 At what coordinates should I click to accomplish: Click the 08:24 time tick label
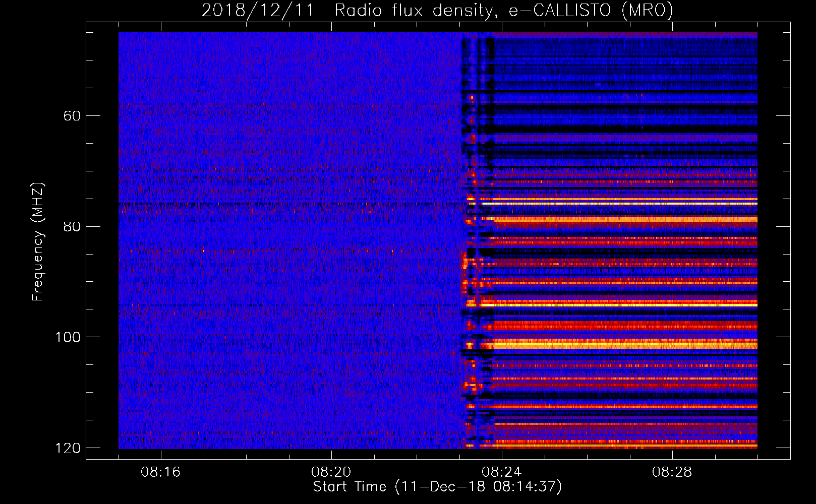point(502,472)
